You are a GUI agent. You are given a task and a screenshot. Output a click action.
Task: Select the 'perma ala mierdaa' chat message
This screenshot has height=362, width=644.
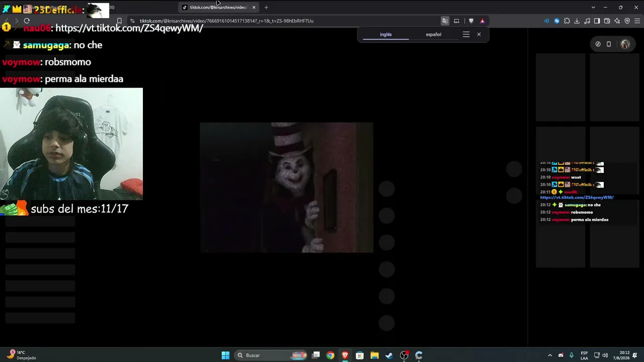tap(84, 79)
